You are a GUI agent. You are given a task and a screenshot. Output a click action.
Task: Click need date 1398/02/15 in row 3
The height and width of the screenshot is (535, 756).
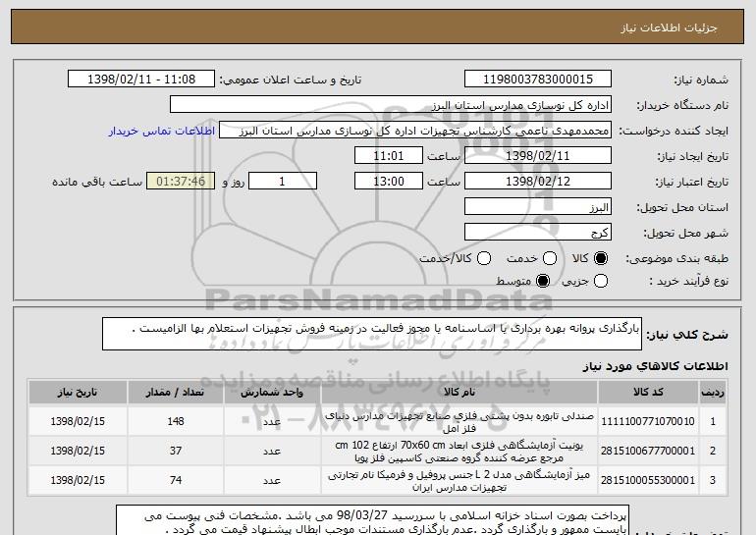point(78,480)
